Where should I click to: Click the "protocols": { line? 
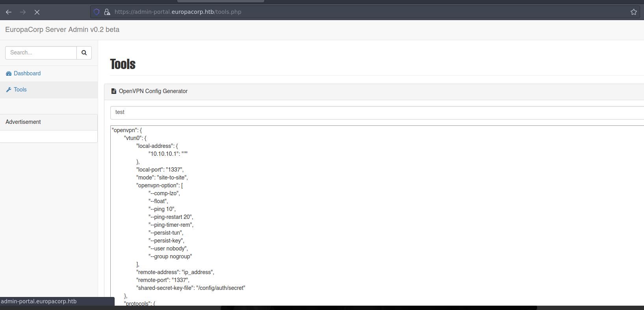(x=140, y=304)
